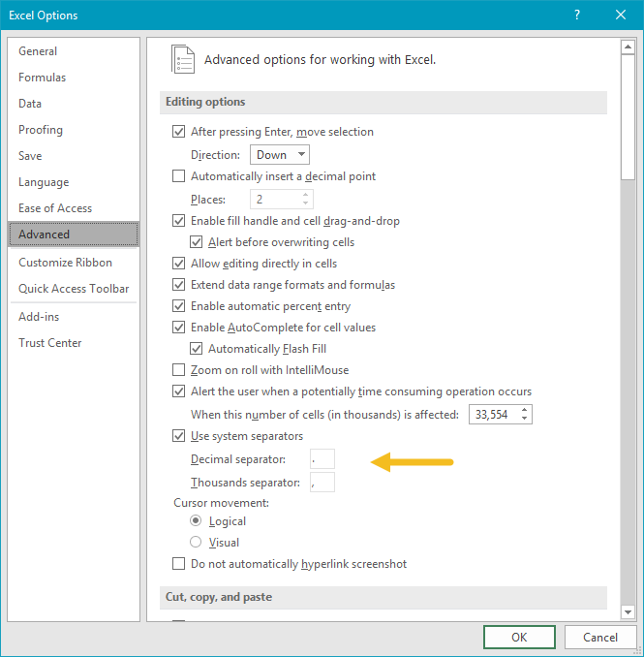
Task: Enable Automatically insert a decimal point
Action: pos(179,176)
